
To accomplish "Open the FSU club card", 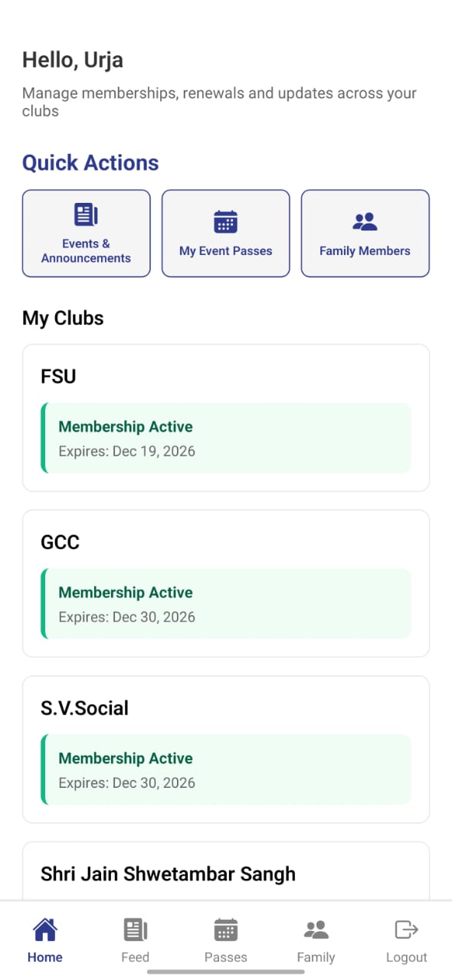I will 225,417.
